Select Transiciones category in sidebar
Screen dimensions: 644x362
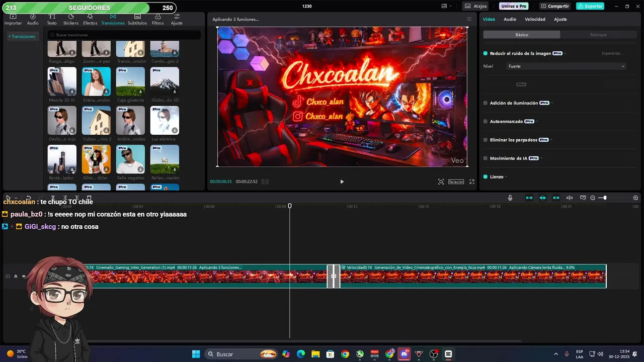(22, 36)
